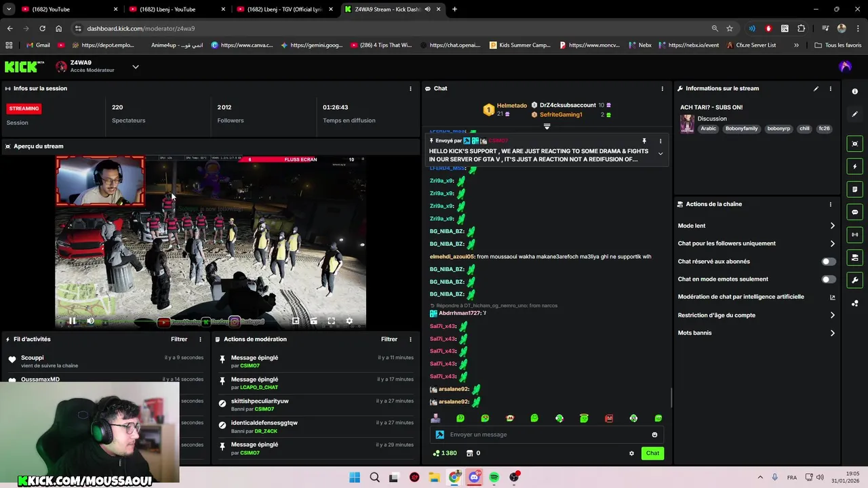Open the user profile avatar
Image resolution: width=868 pixels, height=488 pixels.
[845, 66]
